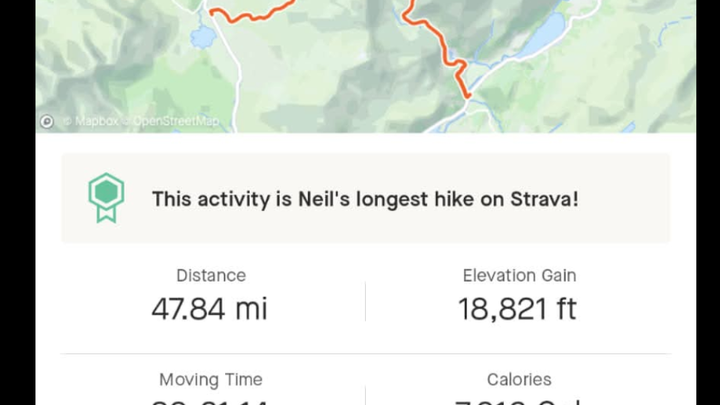720x405 pixels.
Task: Click the Calories label
Action: coord(519,379)
